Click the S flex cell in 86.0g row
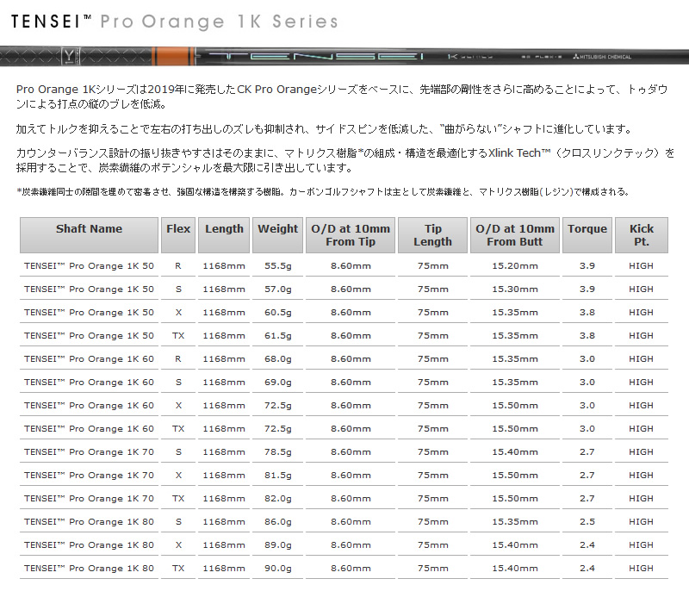The height and width of the screenshot is (616, 689). 178,522
